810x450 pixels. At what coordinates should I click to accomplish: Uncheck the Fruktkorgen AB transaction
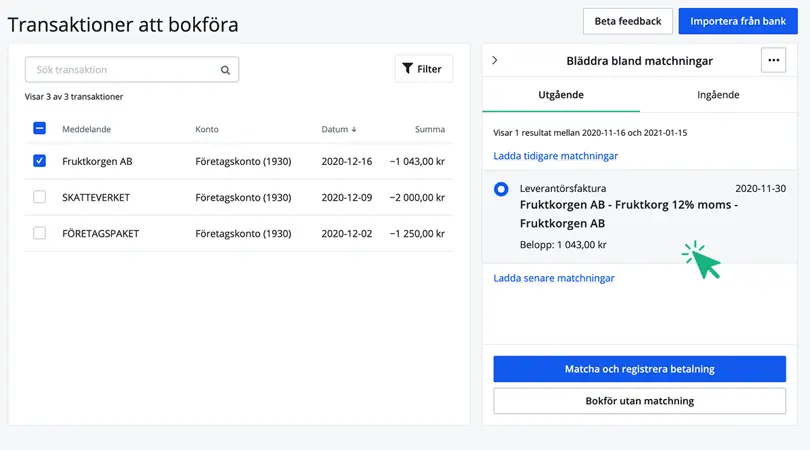tap(40, 161)
